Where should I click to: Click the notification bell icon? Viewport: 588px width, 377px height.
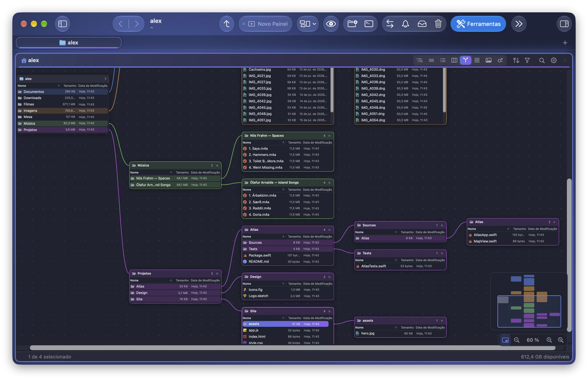(405, 24)
